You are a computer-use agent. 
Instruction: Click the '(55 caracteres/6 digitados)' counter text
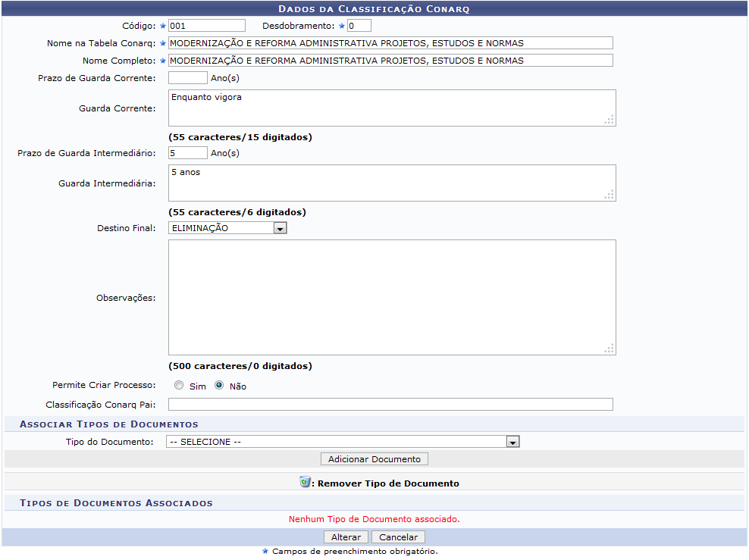(237, 212)
